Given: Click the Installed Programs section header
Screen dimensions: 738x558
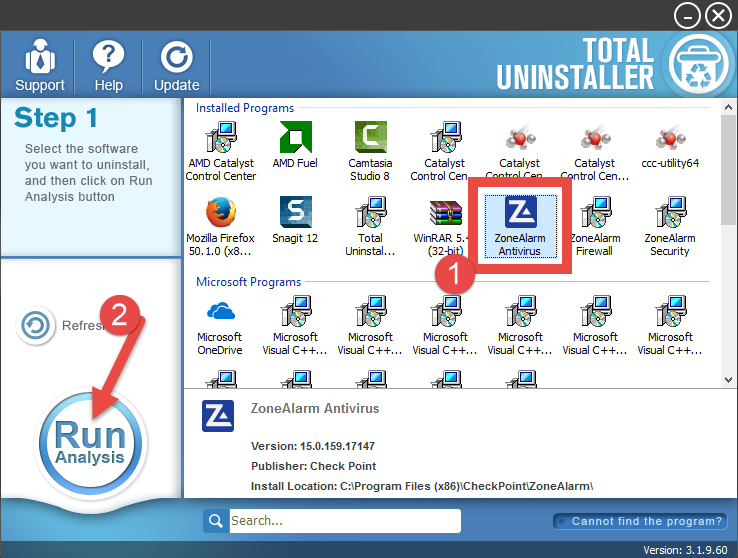Looking at the screenshot, I should [x=245, y=108].
